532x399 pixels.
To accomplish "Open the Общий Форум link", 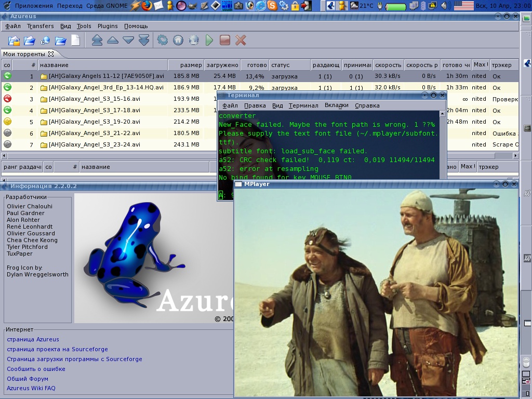I will 28,379.
